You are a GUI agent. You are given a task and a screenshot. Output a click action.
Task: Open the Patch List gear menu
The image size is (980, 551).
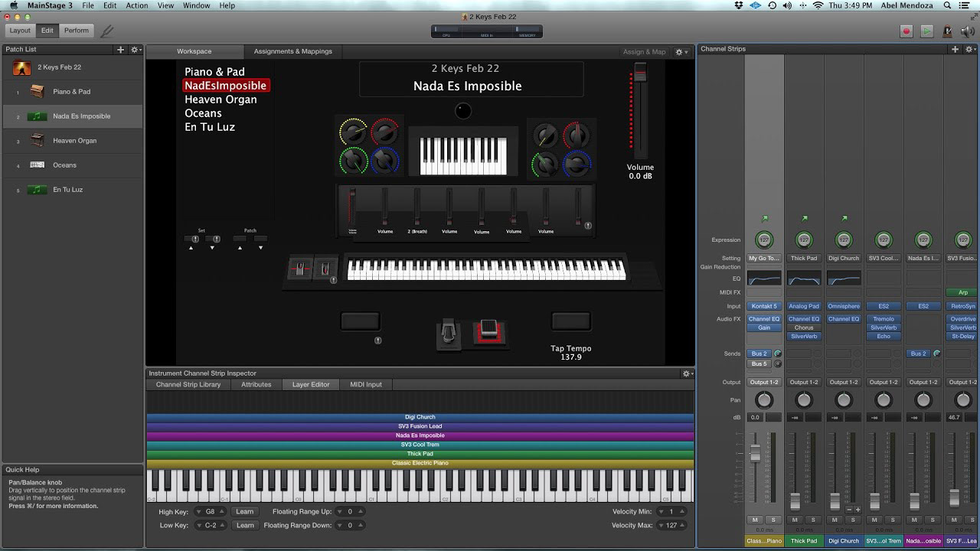135,49
